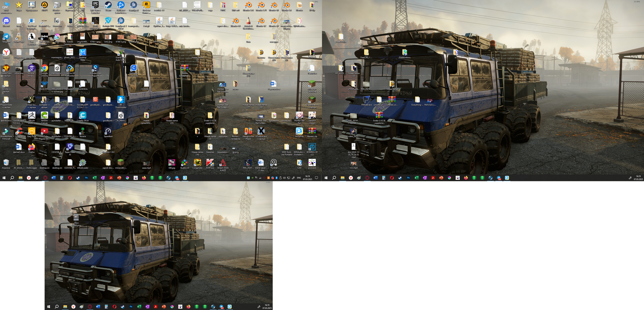Launch the tModLoader shortcut
The height and width of the screenshot is (310, 644).
[x=82, y=164]
